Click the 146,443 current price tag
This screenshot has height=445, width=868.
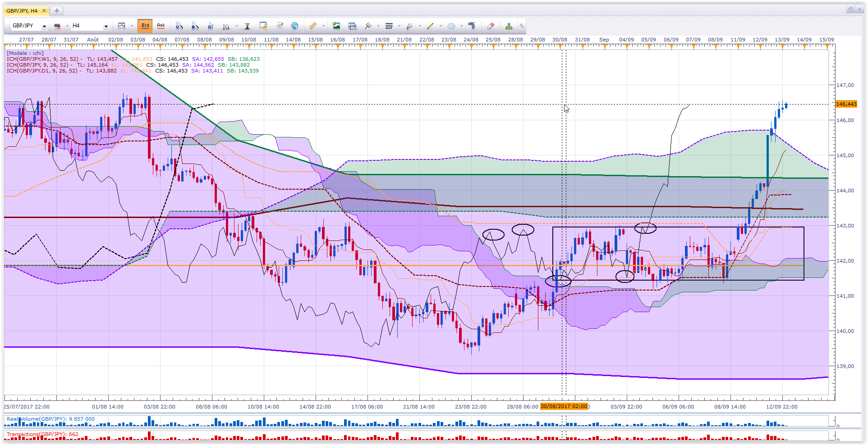(x=846, y=104)
